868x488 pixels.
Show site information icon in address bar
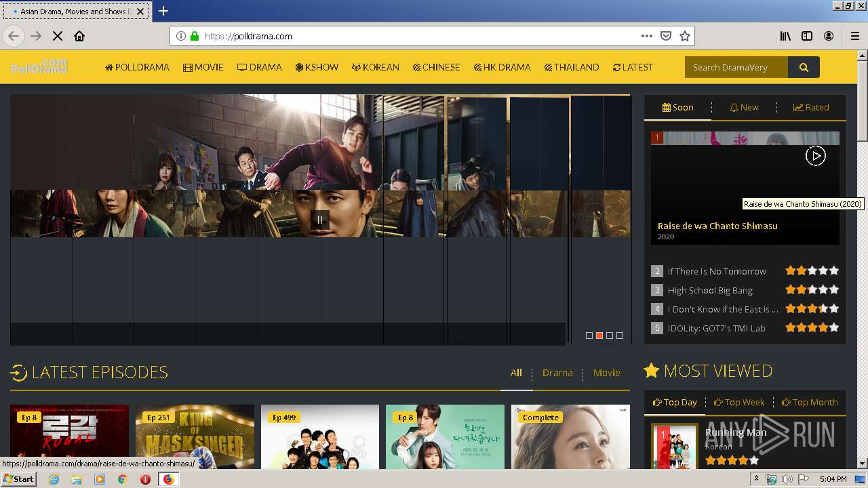pos(181,36)
